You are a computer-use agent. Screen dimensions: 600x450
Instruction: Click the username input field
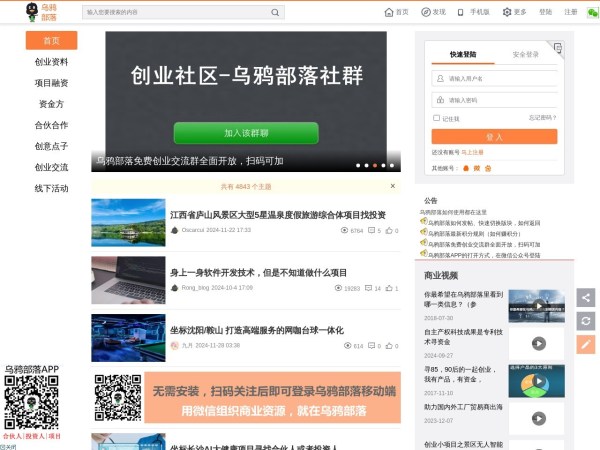[500, 78]
